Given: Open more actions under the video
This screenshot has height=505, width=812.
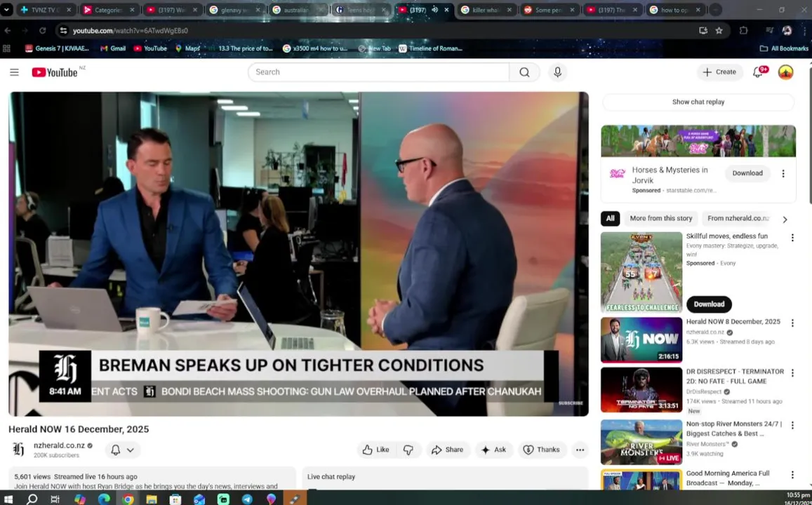Looking at the screenshot, I should point(580,450).
